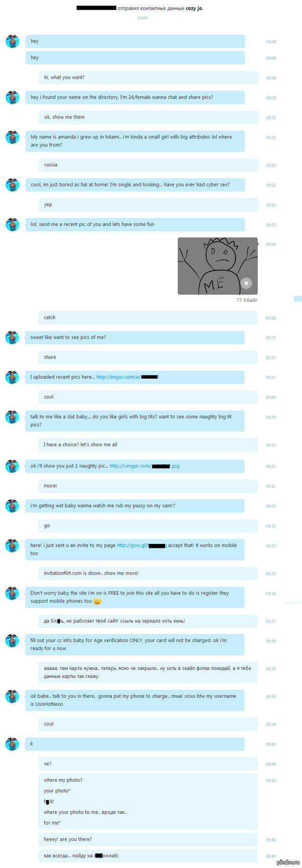Click the 'cozy jo' contact name in header

click(194, 8)
